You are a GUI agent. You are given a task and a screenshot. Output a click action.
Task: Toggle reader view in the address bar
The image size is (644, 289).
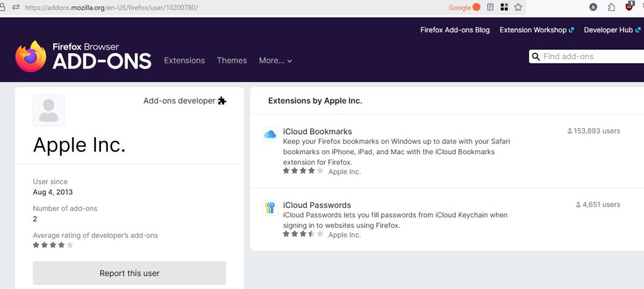[490, 8]
